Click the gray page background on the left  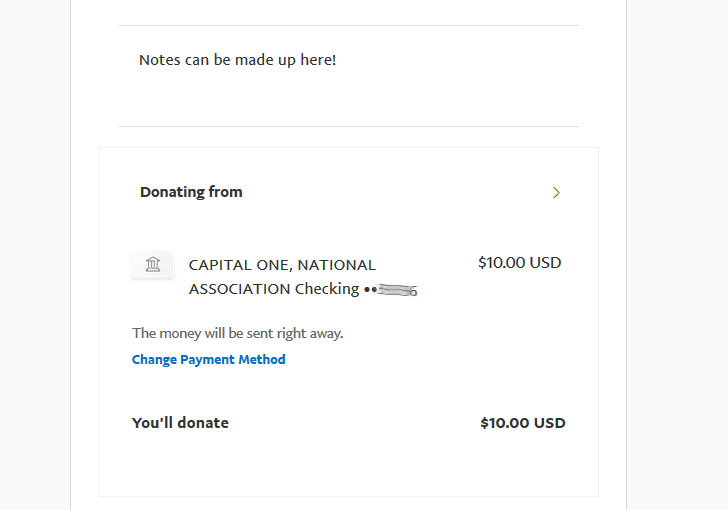click(35, 255)
